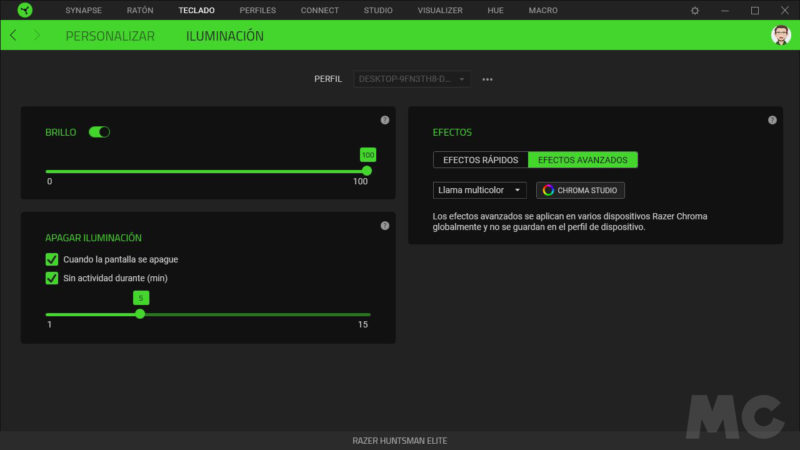Open the profile three-dots options menu
The width and height of the screenshot is (800, 450).
[x=487, y=79]
